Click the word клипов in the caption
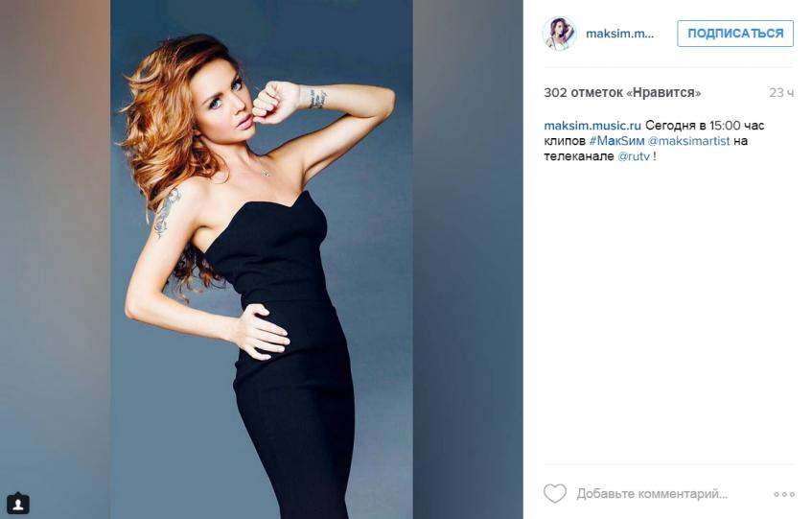Image resolution: width=812 pixels, height=519 pixels. click(x=565, y=141)
